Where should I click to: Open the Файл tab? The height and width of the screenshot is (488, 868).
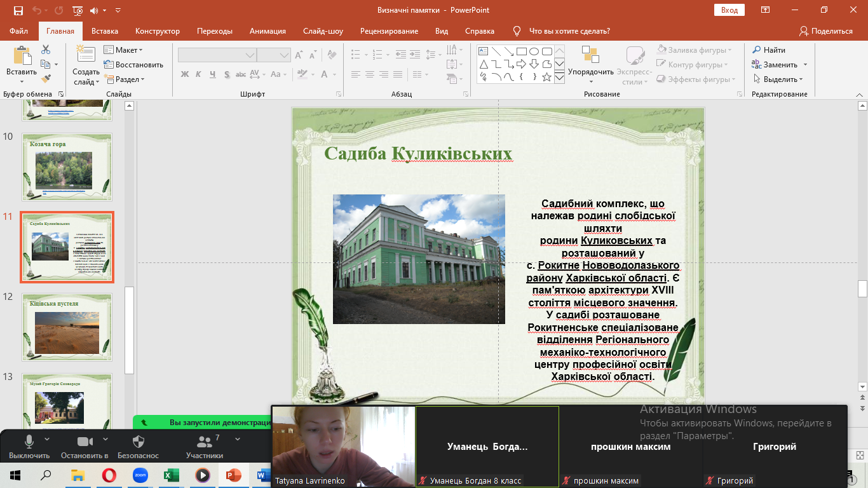pos(19,31)
